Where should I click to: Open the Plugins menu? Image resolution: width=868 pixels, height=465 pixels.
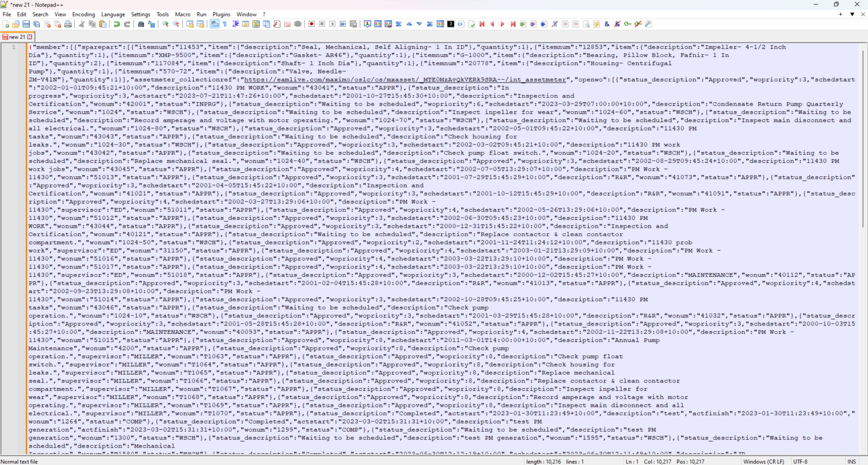click(x=221, y=14)
